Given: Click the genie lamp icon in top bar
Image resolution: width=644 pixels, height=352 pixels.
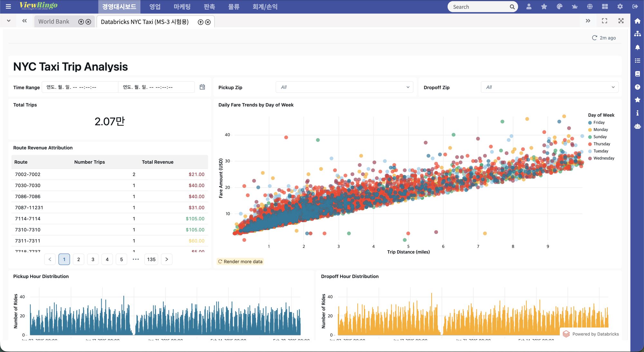Looking at the screenshot, I should pyautogui.click(x=574, y=6).
